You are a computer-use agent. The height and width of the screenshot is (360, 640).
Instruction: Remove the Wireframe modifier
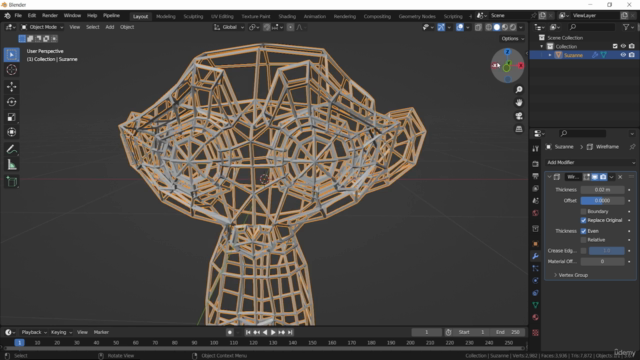[620, 177]
